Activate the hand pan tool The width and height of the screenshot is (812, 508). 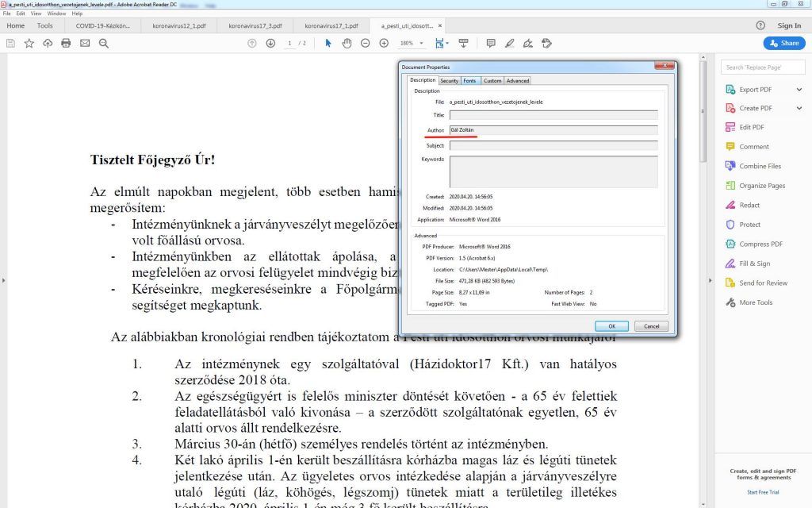pos(347,44)
